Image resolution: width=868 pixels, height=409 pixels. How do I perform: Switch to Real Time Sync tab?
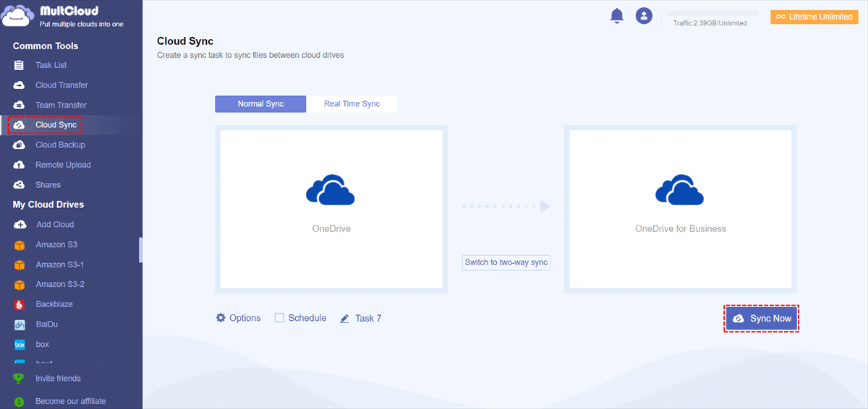(x=352, y=104)
